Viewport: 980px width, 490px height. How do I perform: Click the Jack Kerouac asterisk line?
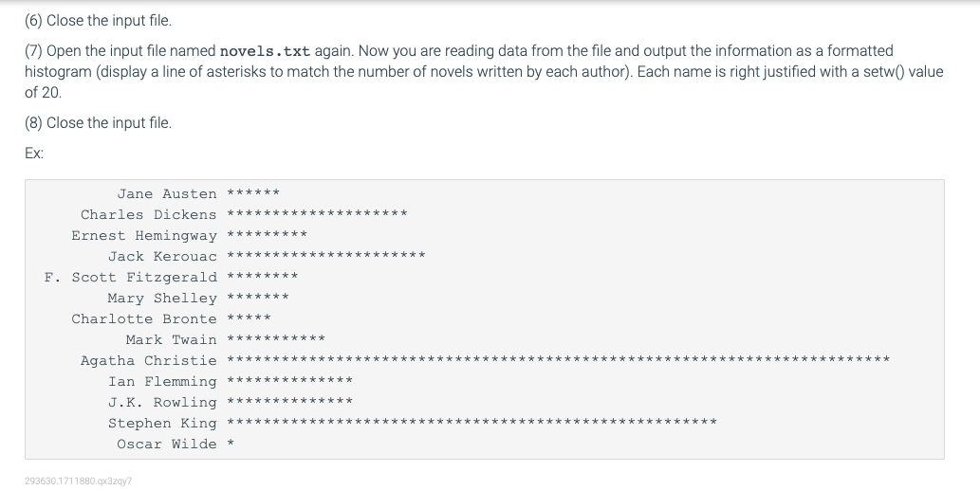325,255
